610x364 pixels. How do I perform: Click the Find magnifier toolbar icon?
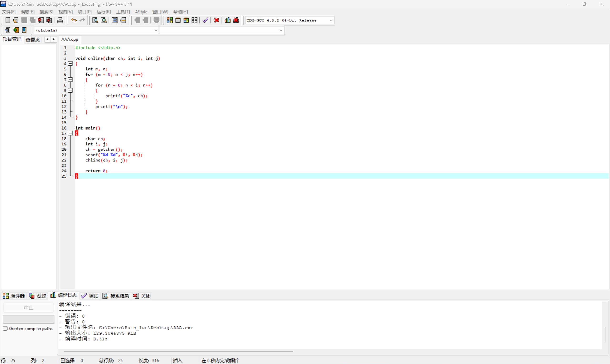pyautogui.click(x=95, y=20)
